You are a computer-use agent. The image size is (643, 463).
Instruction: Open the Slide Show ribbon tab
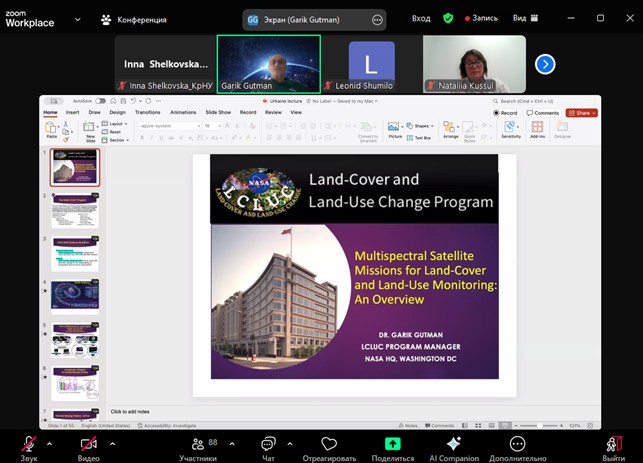(218, 112)
